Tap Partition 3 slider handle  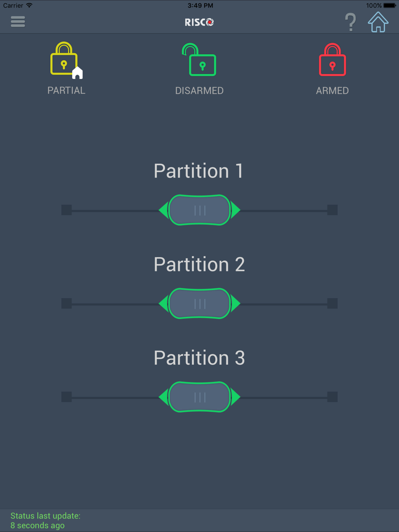pyautogui.click(x=199, y=397)
